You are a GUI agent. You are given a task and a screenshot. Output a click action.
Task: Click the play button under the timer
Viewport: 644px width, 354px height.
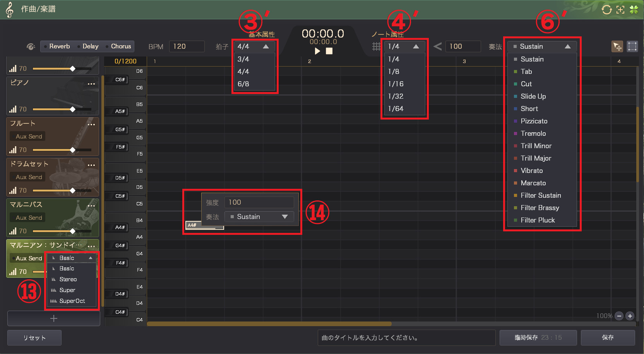tap(317, 51)
